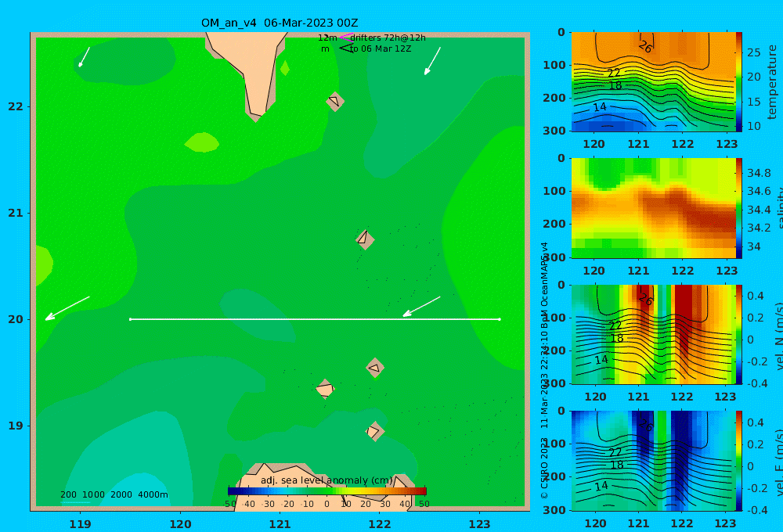
Task: Click the black outlined arrow in the legend
Action: click(x=345, y=49)
